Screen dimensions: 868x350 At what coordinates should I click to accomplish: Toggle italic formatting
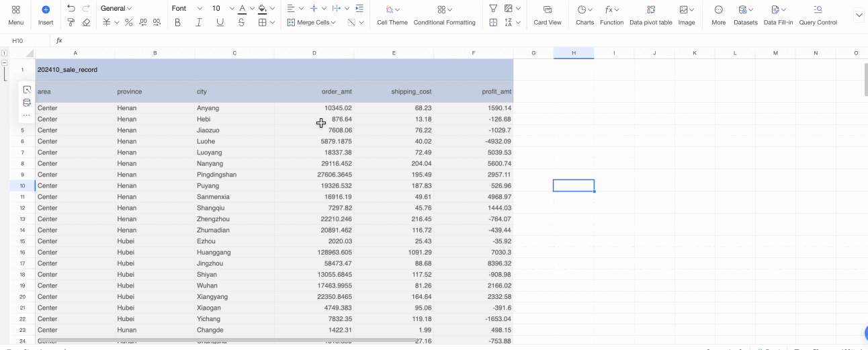tap(199, 22)
